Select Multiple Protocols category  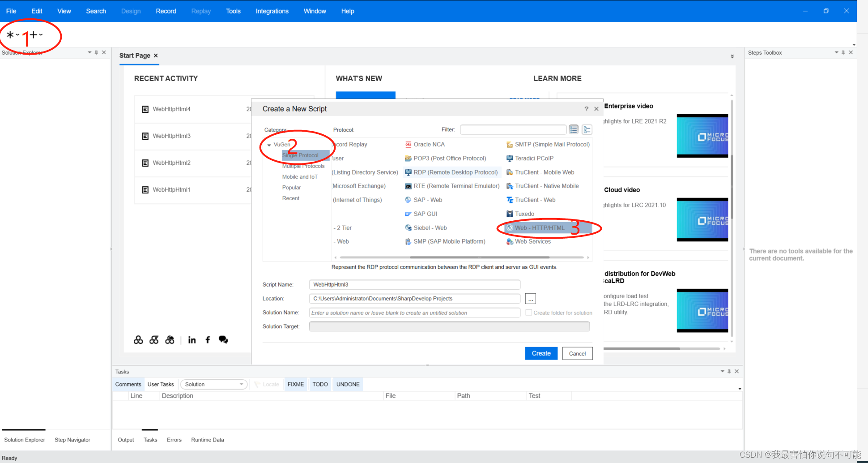click(303, 166)
